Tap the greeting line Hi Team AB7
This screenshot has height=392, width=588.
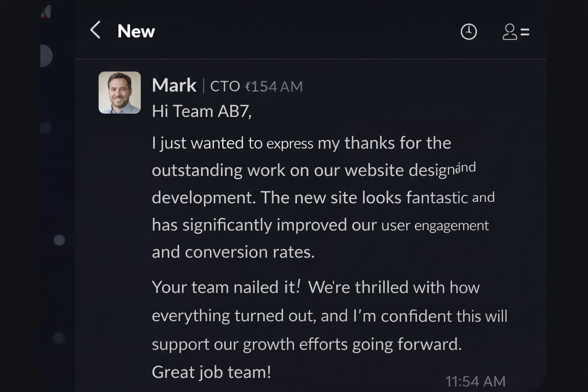[201, 111]
